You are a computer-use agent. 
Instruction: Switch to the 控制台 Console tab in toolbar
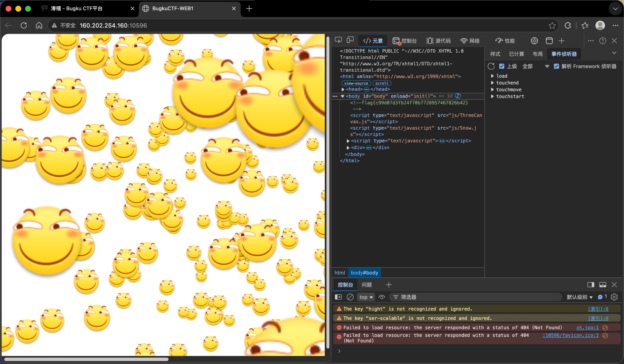pos(405,41)
